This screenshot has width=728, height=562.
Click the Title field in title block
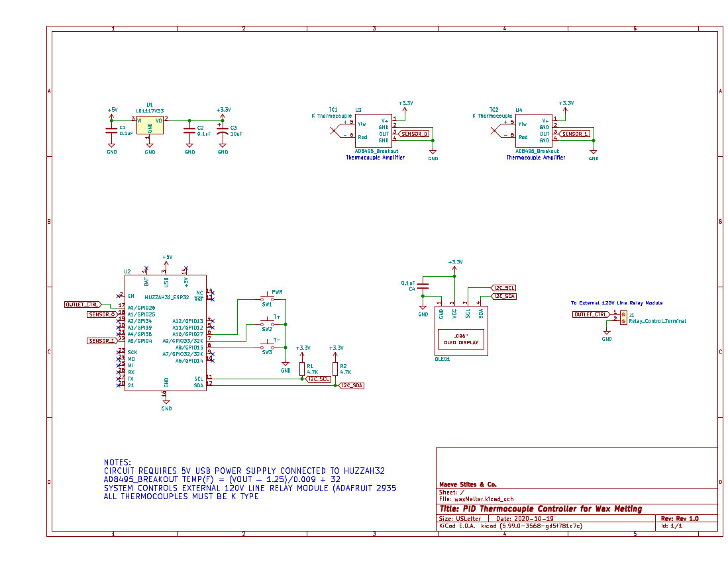(541, 508)
